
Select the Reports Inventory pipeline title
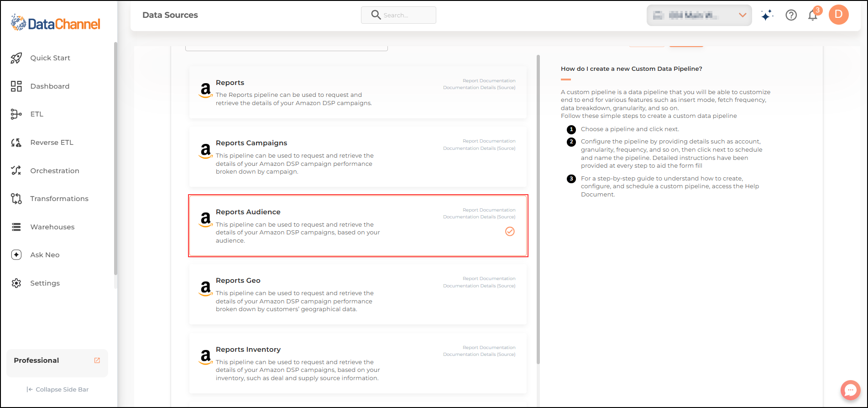pyautogui.click(x=248, y=350)
